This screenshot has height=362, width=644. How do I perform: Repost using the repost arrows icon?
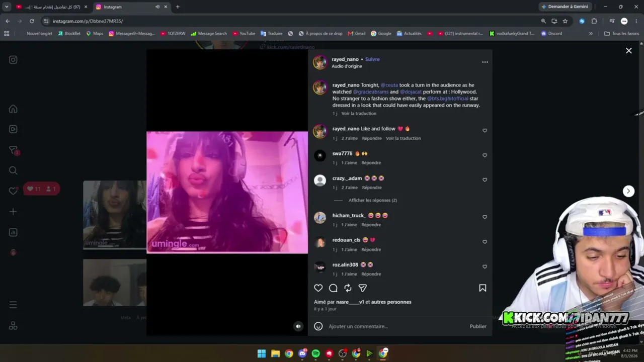pyautogui.click(x=348, y=288)
